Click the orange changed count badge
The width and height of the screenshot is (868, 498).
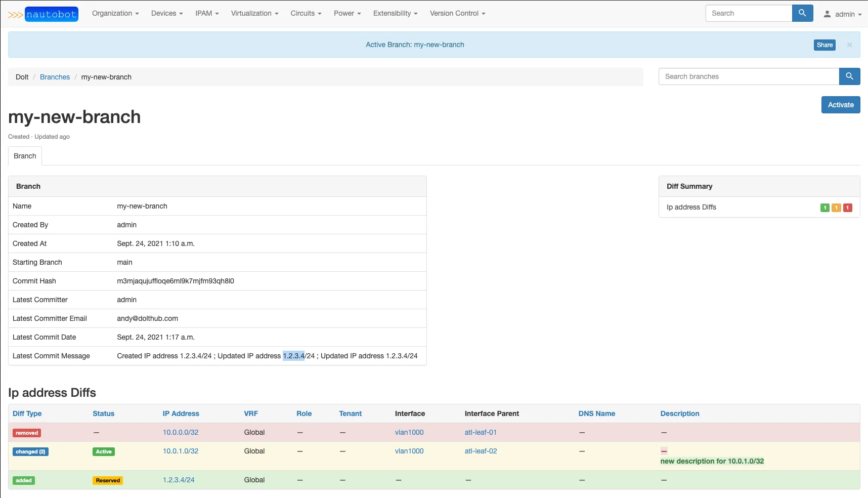coord(836,207)
